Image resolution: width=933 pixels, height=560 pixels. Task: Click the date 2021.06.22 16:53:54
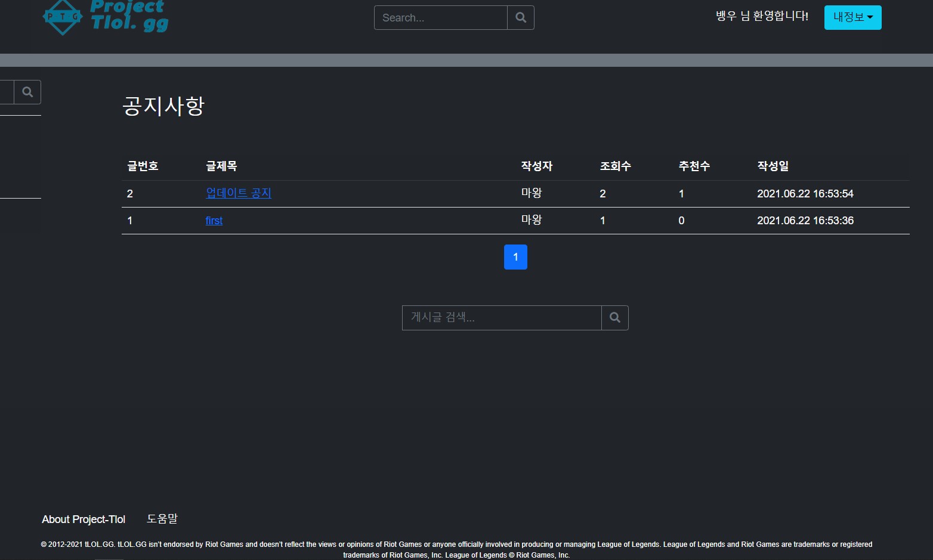tap(805, 194)
